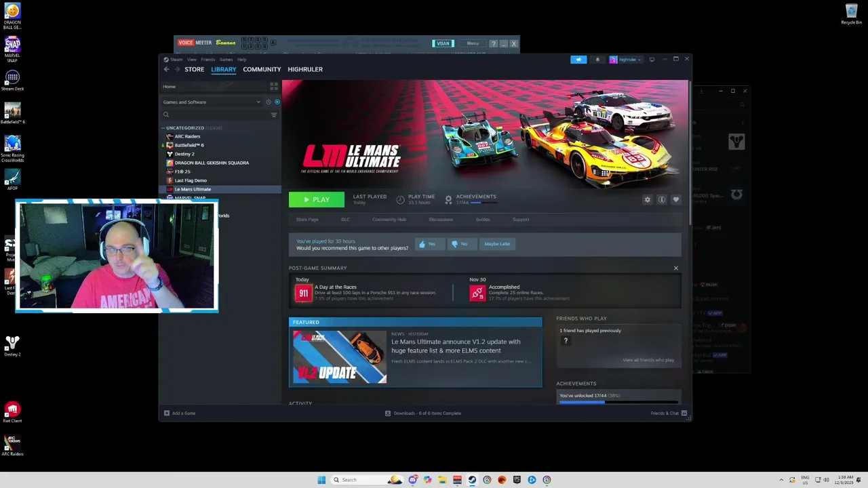
Task: Click the forward navigation arrow in Steam
Action: (177, 69)
